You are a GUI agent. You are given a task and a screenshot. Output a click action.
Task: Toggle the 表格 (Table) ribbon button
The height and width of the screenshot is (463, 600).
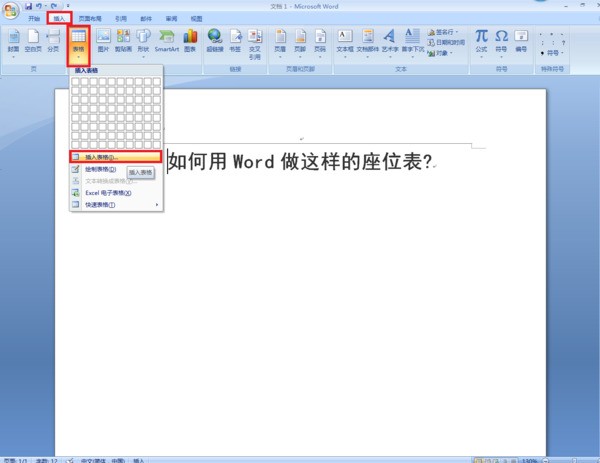pyautogui.click(x=78, y=45)
